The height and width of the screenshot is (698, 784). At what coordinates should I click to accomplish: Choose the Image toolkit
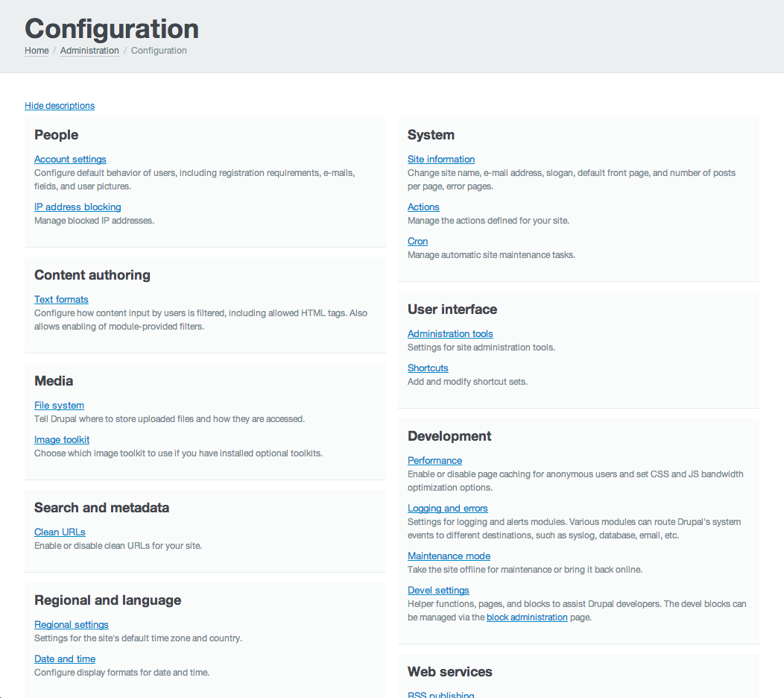tap(62, 439)
